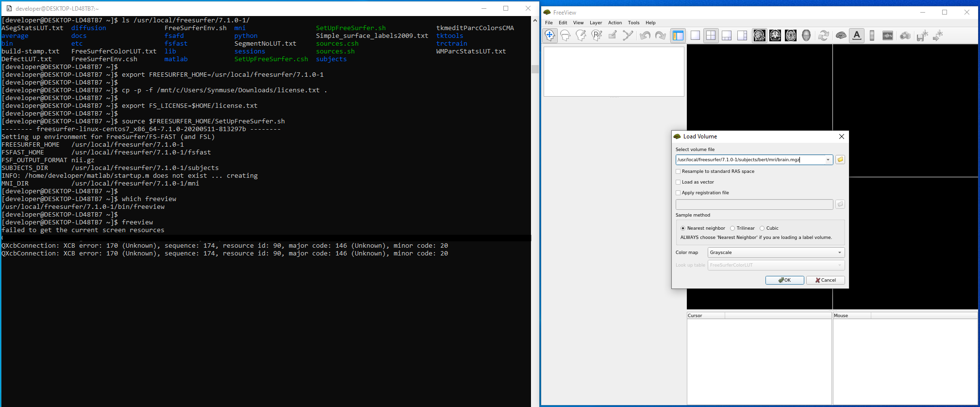980x407 pixels.
Task: Enable Resample to standard RAS space
Action: coord(678,171)
